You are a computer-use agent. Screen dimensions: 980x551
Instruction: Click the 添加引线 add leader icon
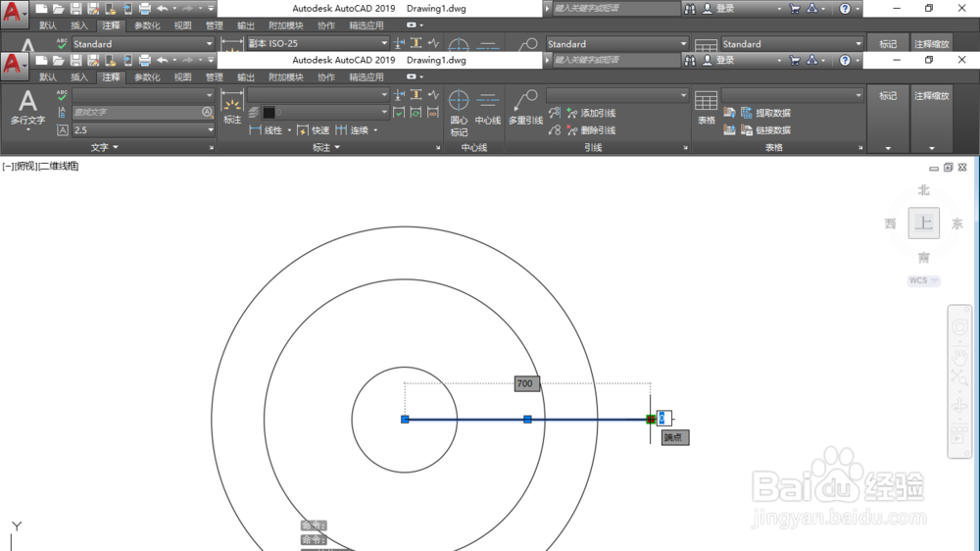pos(572,113)
